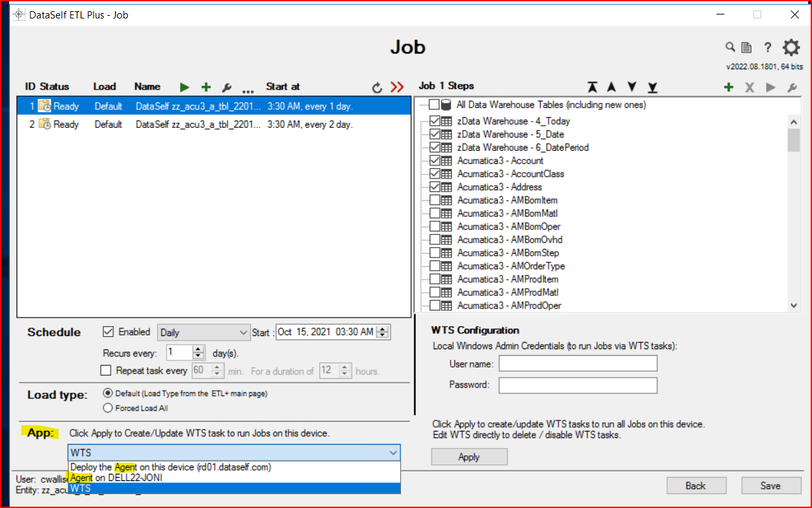Click the WTS User name field
The width and height of the screenshot is (812, 508).
578,363
